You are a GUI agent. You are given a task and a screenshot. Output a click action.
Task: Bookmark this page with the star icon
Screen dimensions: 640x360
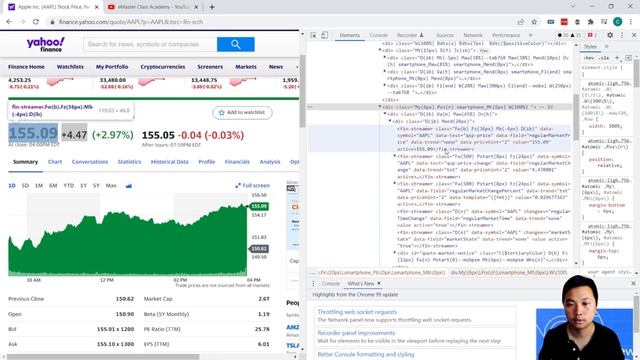pos(534,22)
